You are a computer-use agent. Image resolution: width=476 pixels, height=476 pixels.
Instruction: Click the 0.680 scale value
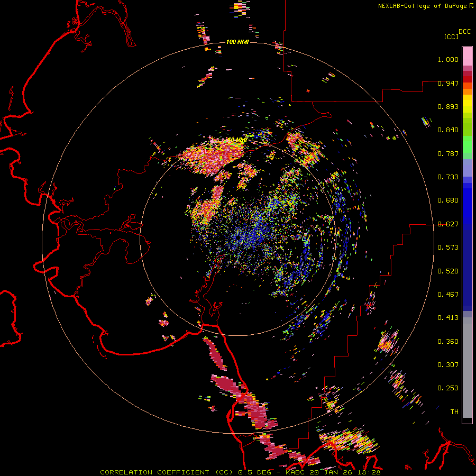[x=448, y=200]
